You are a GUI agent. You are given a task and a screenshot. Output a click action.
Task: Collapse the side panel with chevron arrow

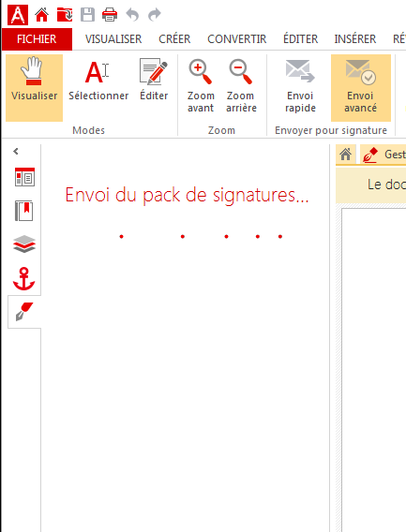coord(16,152)
